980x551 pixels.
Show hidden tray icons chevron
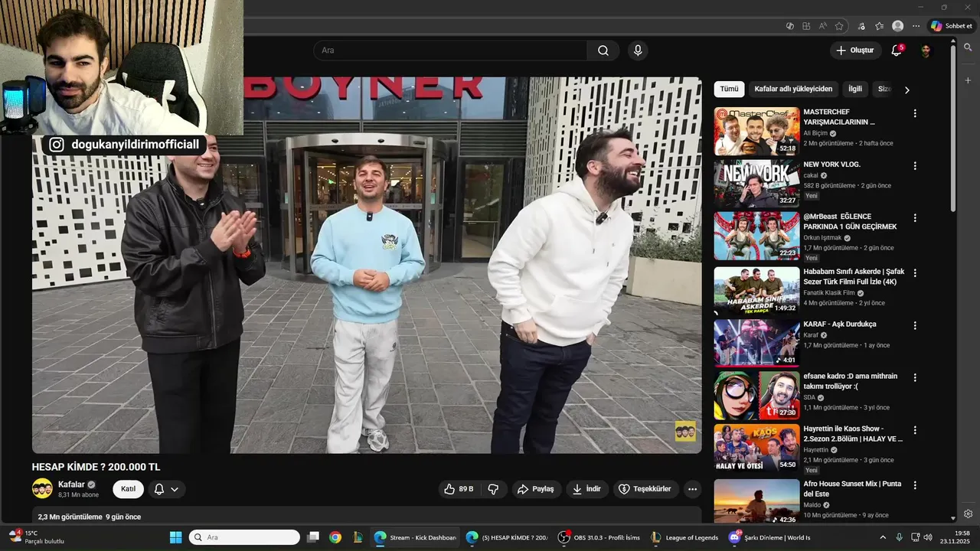883,537
